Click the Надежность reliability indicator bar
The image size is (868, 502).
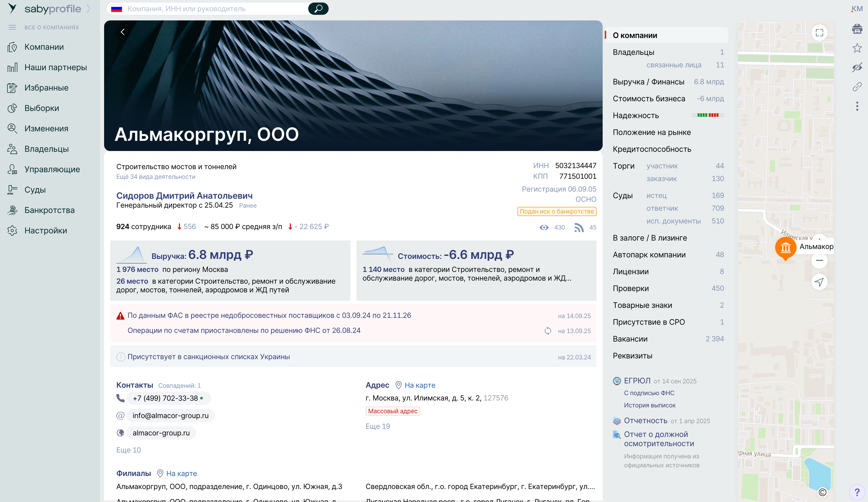708,115
